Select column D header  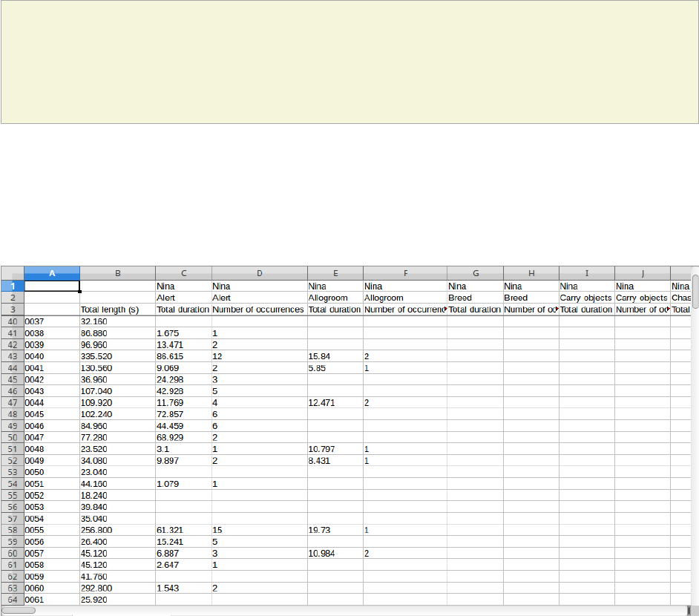pyautogui.click(x=260, y=273)
